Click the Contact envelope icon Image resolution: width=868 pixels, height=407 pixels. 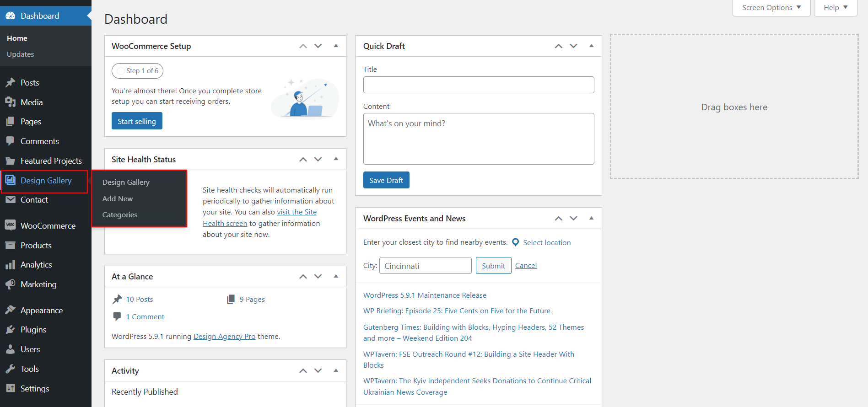pyautogui.click(x=10, y=200)
